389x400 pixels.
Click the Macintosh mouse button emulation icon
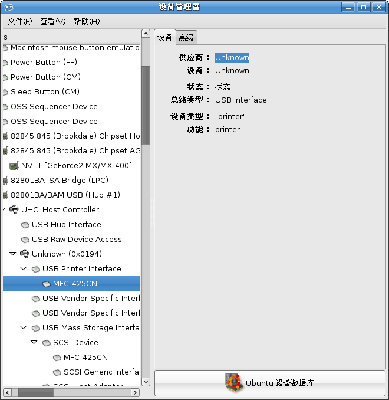click(5, 48)
